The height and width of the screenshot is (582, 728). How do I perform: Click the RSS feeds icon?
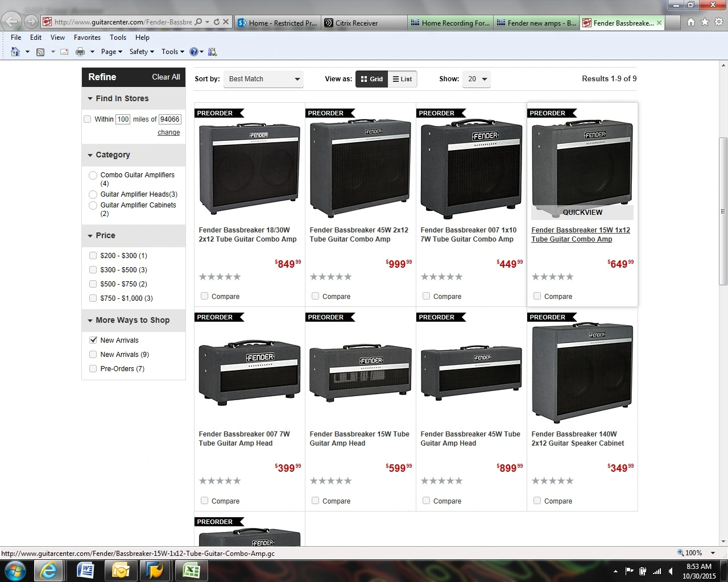point(40,52)
